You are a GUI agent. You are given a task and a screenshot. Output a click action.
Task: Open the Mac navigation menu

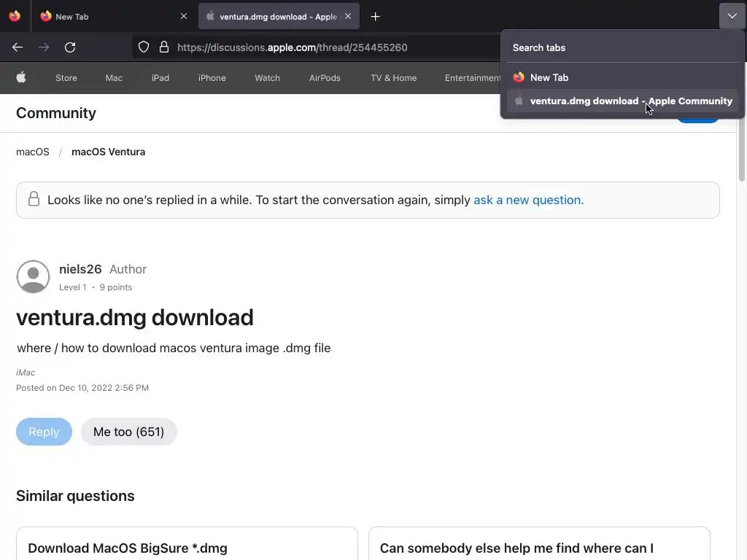[x=114, y=78]
